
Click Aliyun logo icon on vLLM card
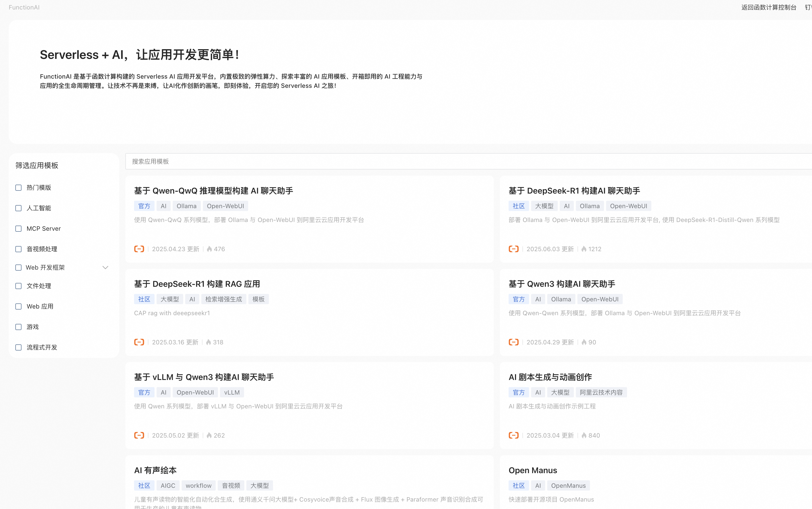tap(139, 435)
